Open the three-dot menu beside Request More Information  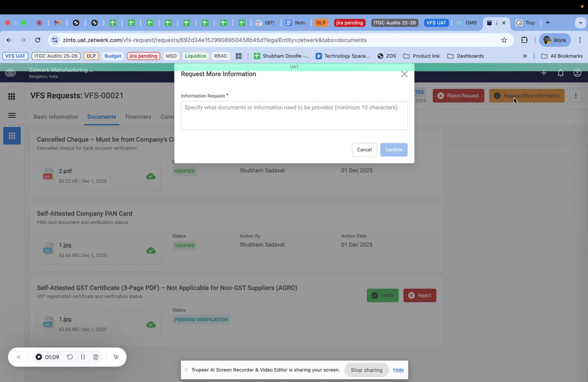(576, 96)
